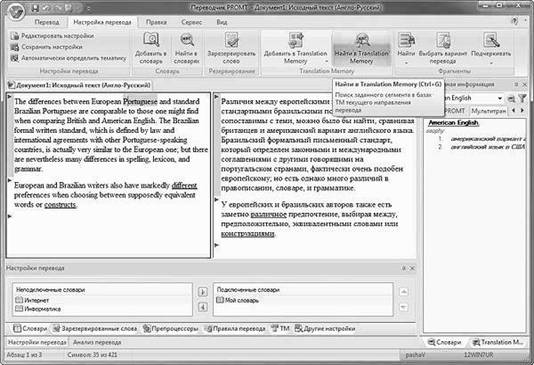The image size is (534, 365).
Task: Click the 'American English' headword link
Action: (x=453, y=123)
